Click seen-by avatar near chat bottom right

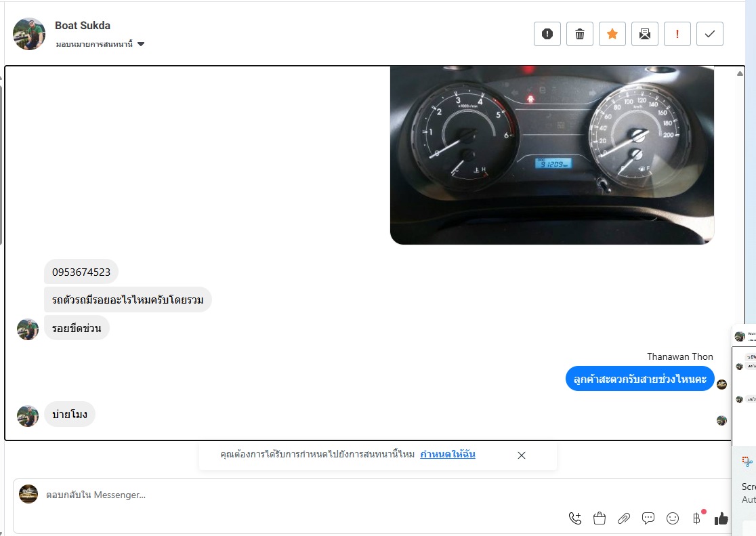click(721, 420)
